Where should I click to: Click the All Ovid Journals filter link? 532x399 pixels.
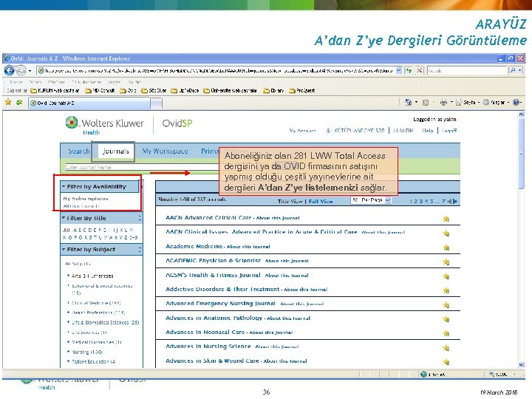[81, 206]
